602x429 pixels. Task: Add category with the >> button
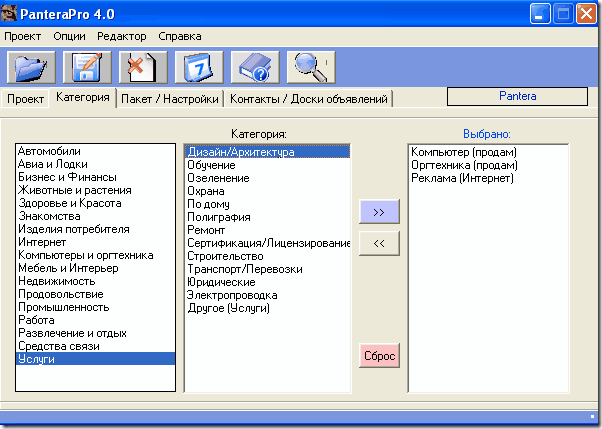[x=379, y=212]
